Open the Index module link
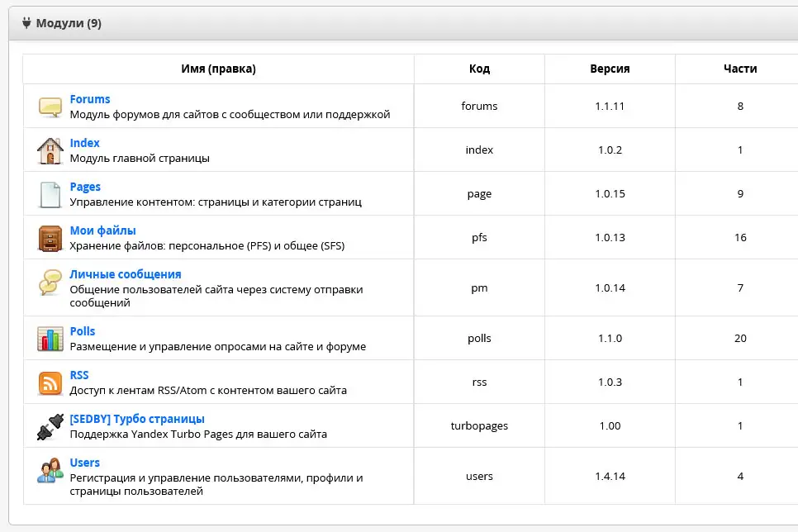This screenshot has width=798, height=532. coord(84,143)
